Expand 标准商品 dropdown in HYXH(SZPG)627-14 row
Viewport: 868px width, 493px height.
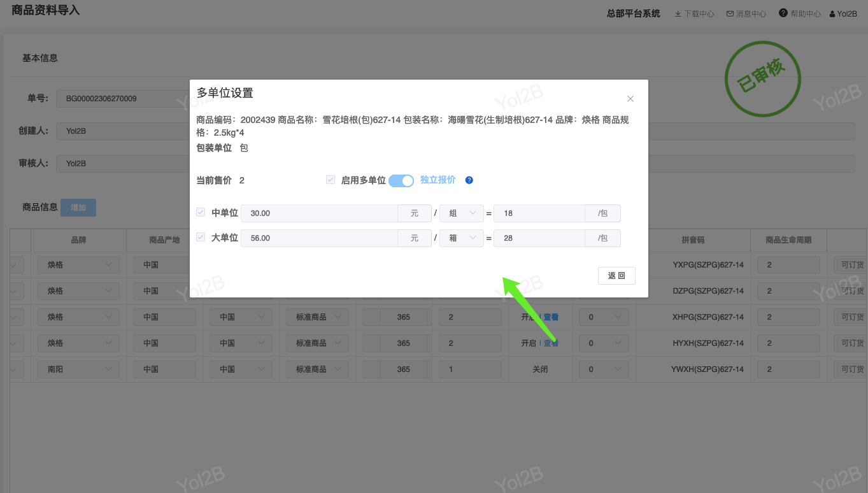coord(317,343)
